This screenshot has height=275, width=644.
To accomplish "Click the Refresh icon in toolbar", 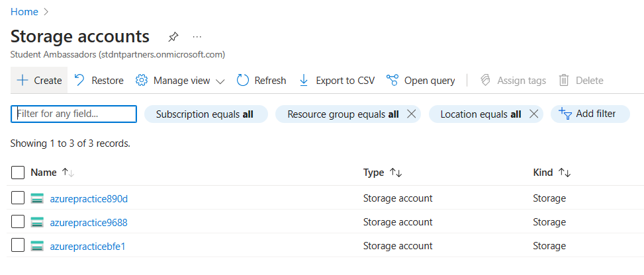I will pos(242,81).
